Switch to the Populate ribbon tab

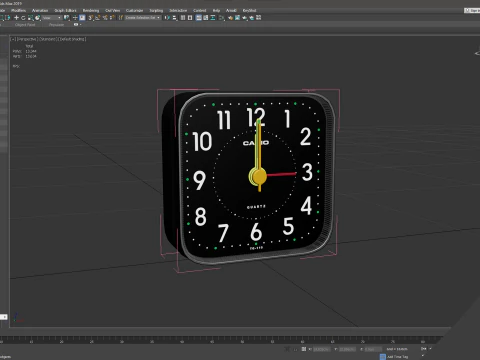[56, 25]
